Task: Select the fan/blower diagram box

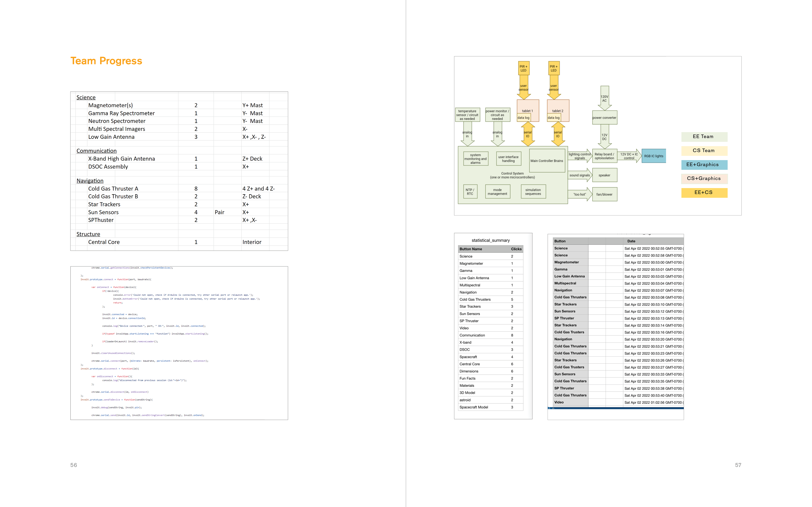Action: (604, 195)
